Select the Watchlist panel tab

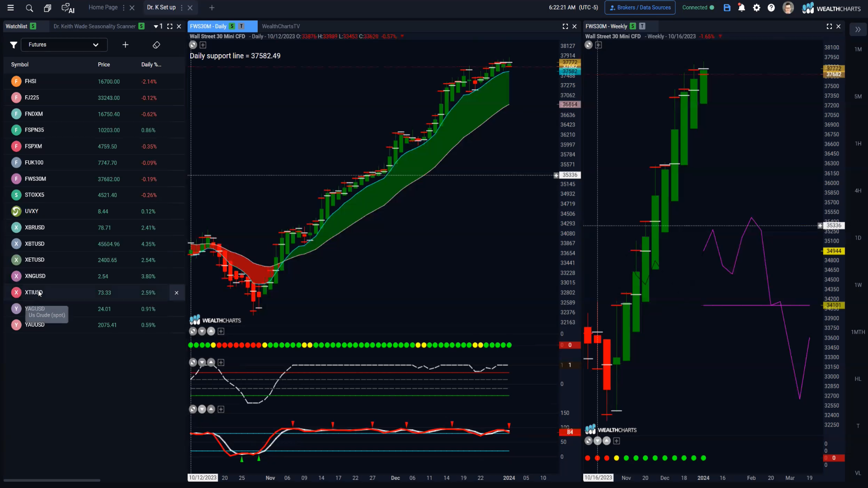pyautogui.click(x=16, y=26)
